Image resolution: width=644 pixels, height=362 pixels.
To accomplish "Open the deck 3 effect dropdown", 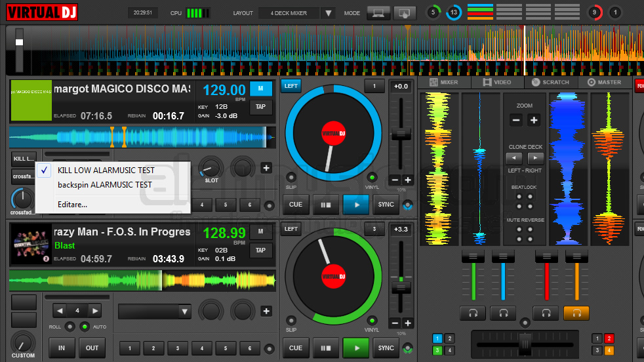I will tap(184, 312).
